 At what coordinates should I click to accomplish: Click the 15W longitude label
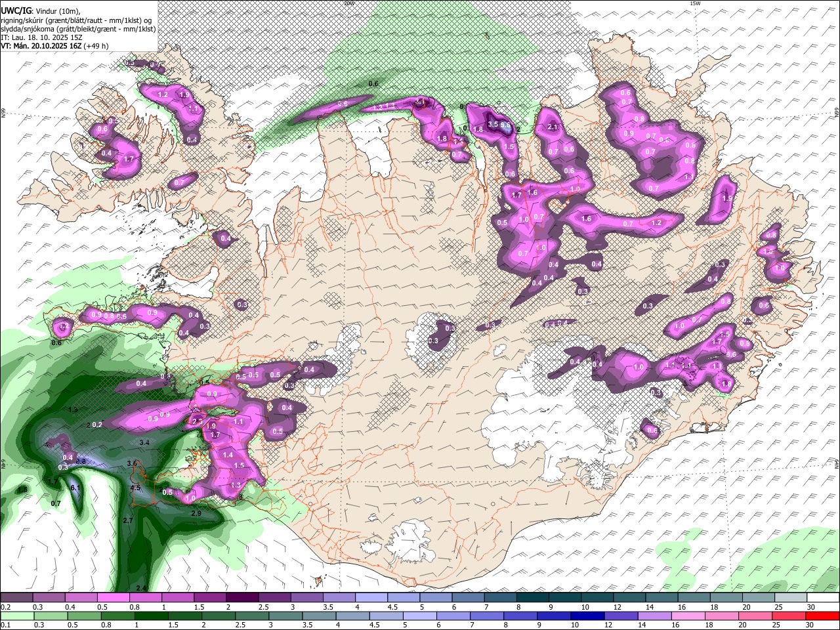pyautogui.click(x=695, y=3)
